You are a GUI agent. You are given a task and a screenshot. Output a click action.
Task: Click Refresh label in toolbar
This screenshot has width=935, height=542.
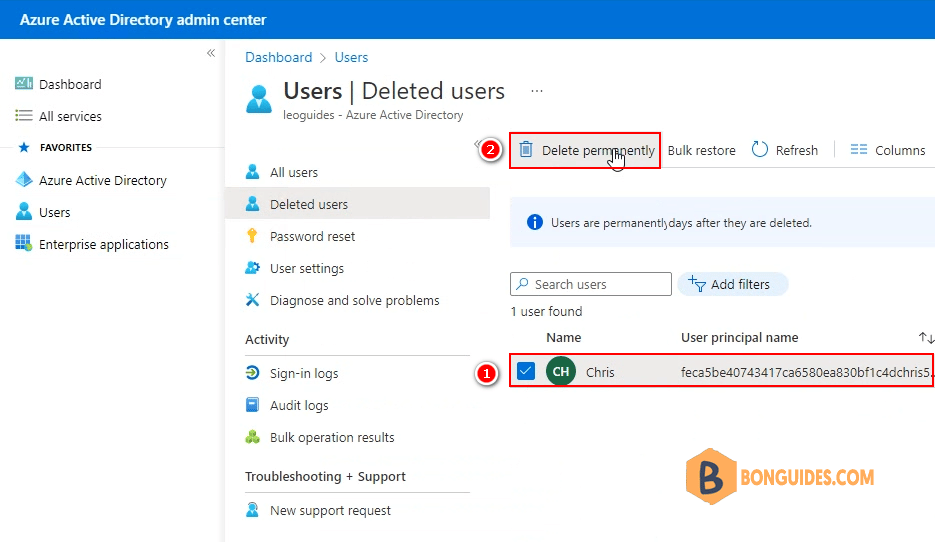point(797,151)
